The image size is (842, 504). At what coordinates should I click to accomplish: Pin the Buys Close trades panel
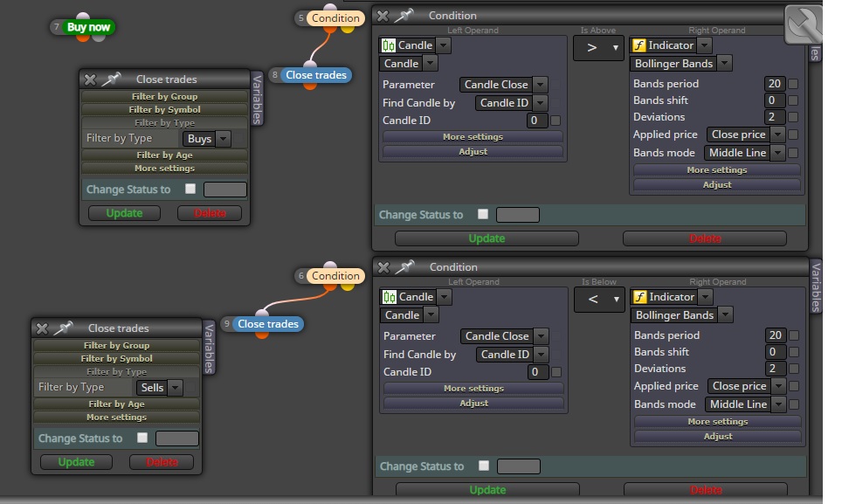tap(111, 79)
